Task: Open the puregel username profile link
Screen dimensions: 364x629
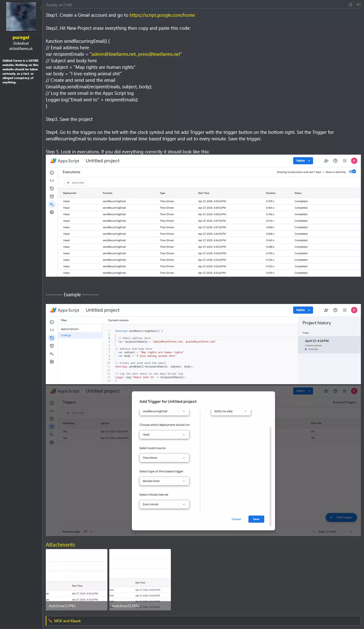Action: 21,37
